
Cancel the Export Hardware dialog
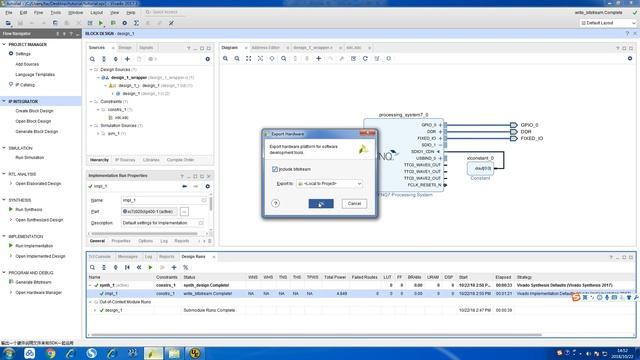pyautogui.click(x=354, y=204)
